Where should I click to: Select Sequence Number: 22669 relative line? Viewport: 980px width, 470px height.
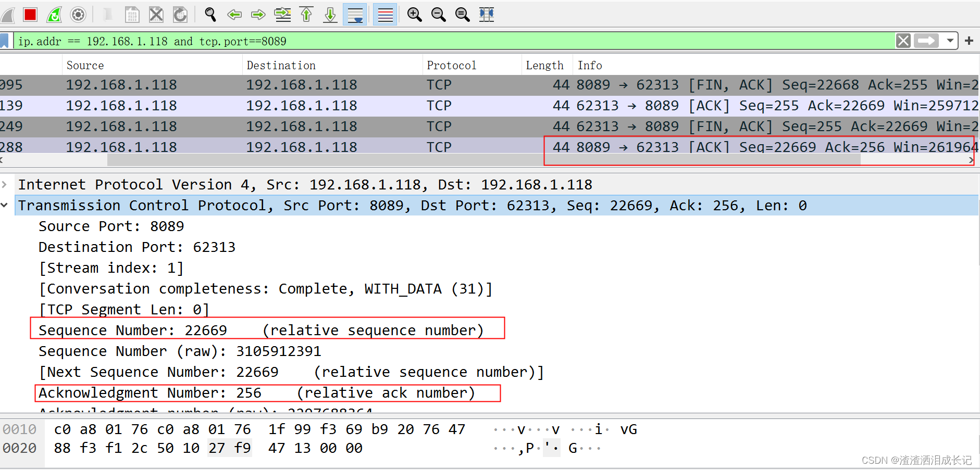tap(262, 331)
